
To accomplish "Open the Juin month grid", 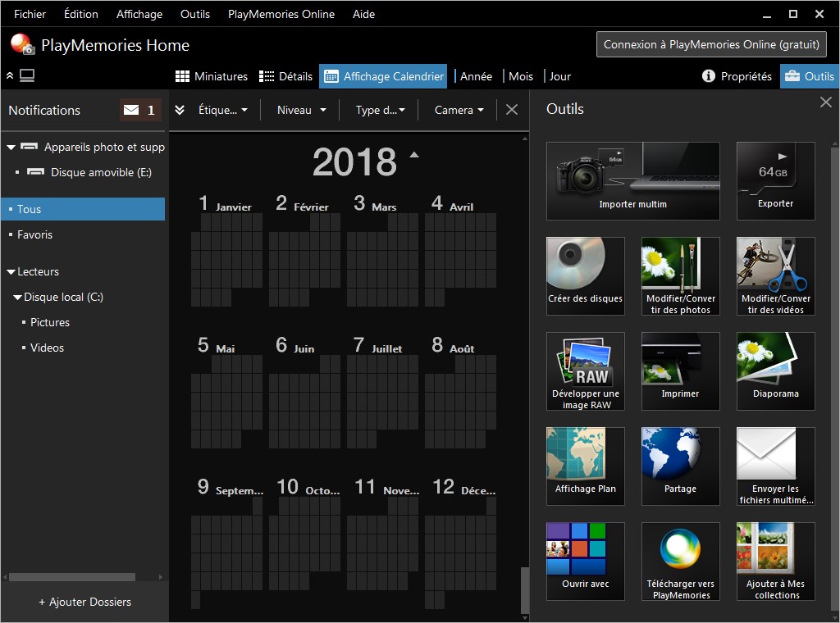I will coord(304,402).
